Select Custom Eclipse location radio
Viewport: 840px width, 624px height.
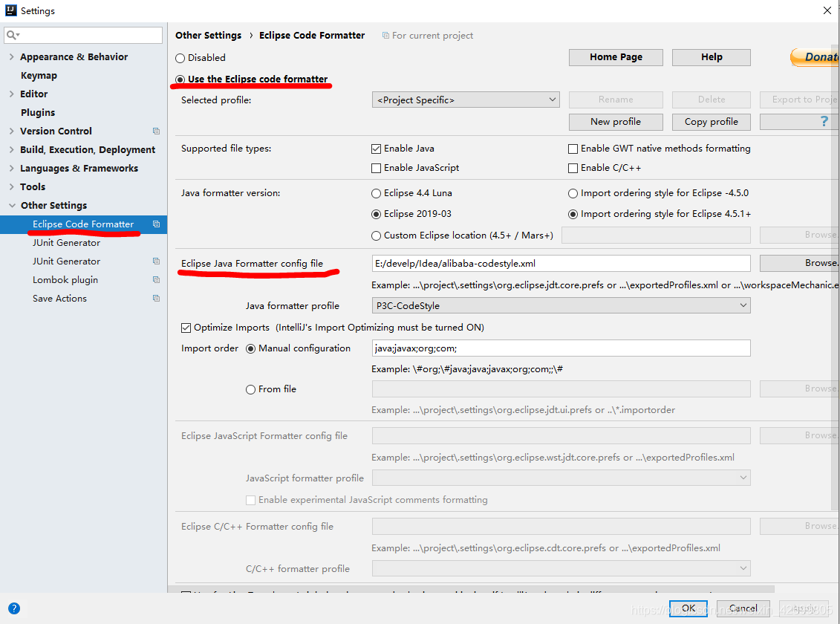click(x=376, y=235)
